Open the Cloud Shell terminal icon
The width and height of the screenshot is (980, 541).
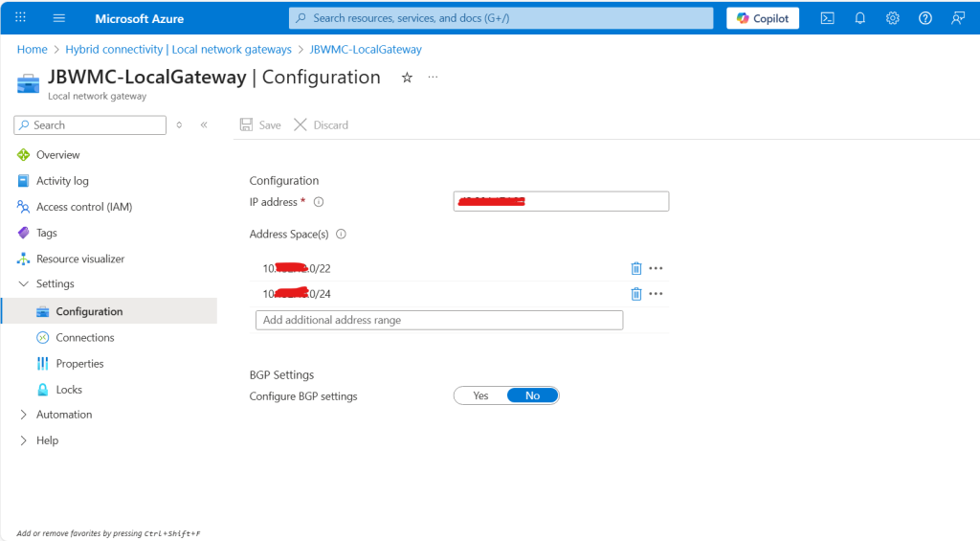(x=827, y=18)
